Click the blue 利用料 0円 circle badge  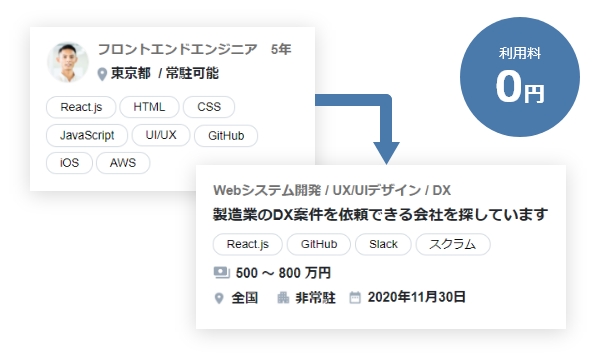point(520,77)
